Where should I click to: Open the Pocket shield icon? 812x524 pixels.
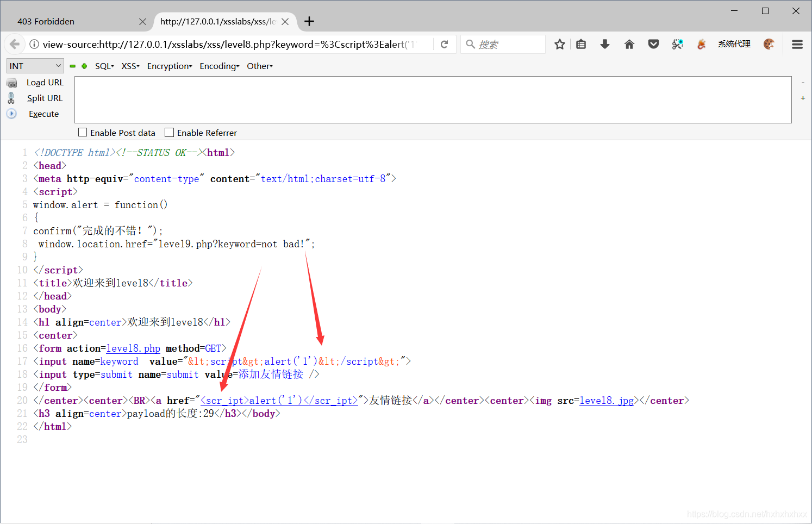(654, 45)
